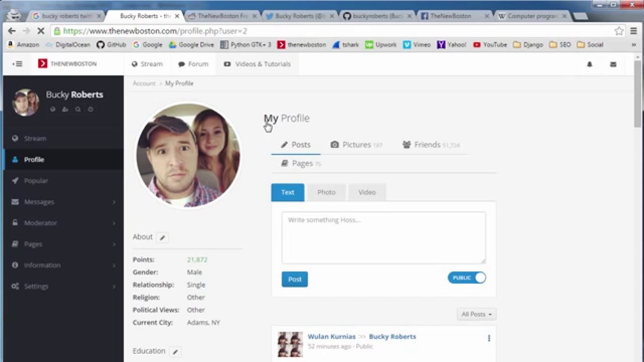This screenshot has width=644, height=362.
Task: Select Profile in the sidebar
Action: [x=63, y=159]
